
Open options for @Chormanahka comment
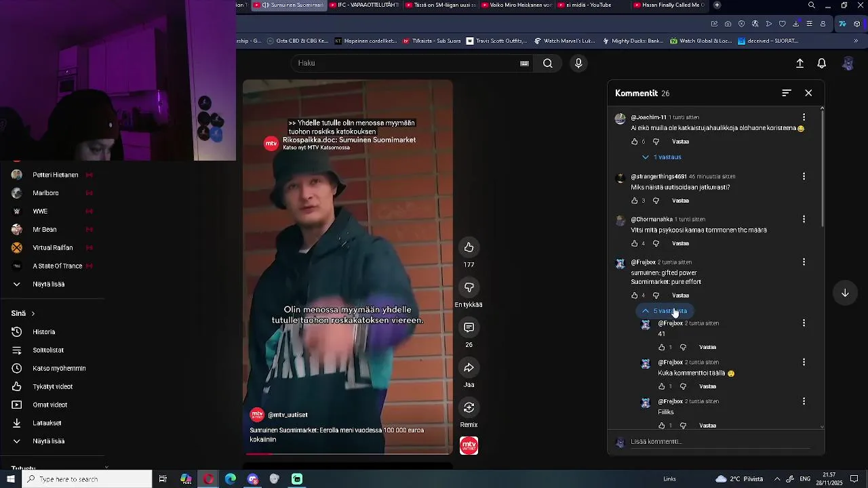point(804,219)
